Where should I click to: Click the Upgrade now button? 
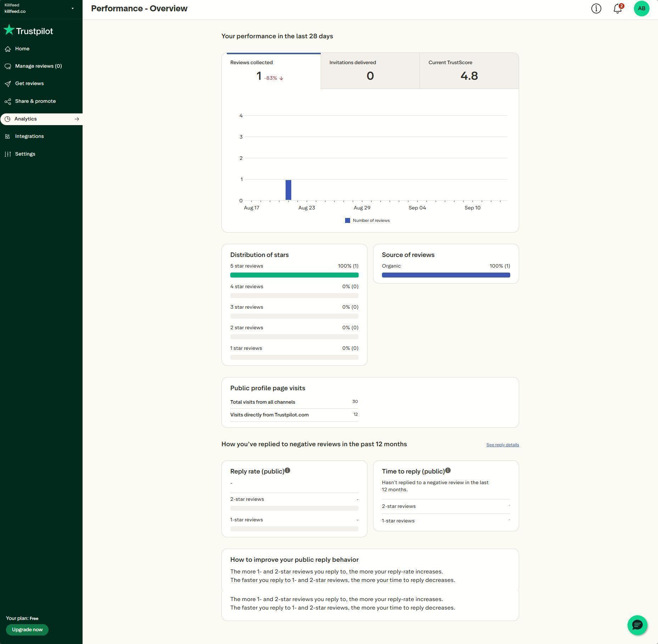(x=27, y=629)
